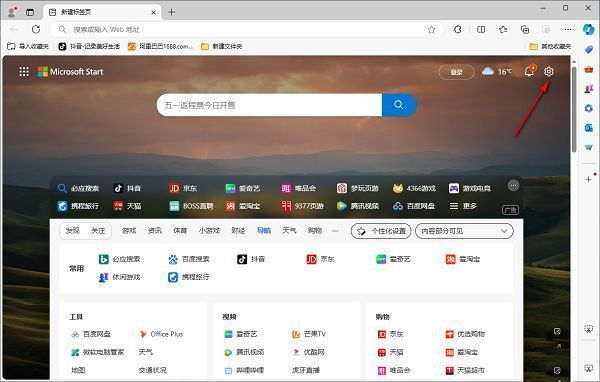Focus the address bar input field
Image resolution: width=600 pixels, height=382 pixels.
[245, 29]
